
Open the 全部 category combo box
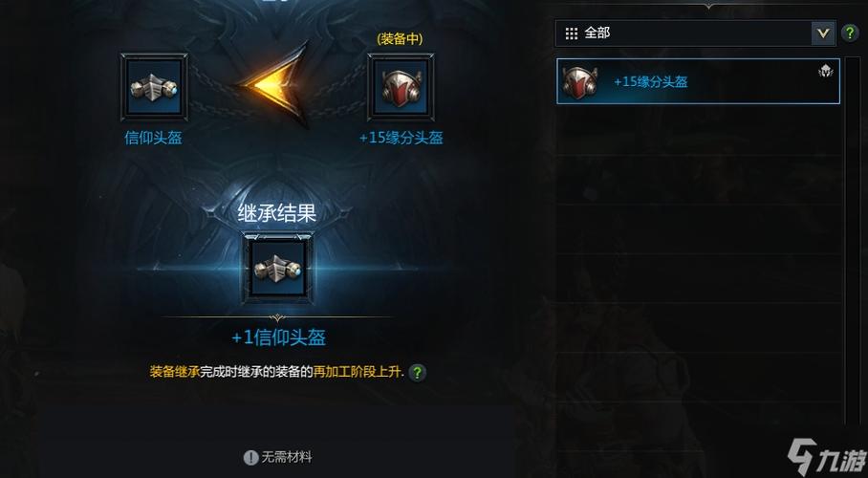(695, 33)
